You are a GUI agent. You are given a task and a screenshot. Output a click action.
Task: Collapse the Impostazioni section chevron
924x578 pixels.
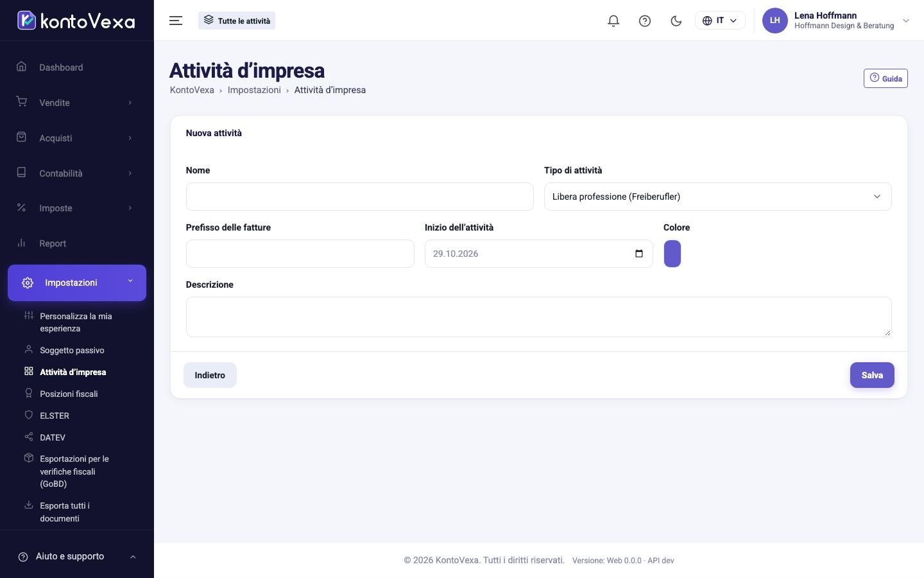coord(130,281)
